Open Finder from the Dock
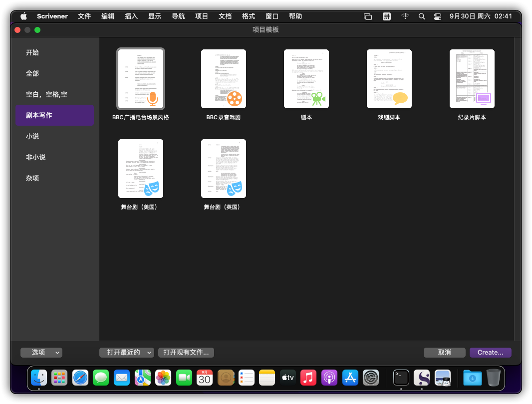532x404 pixels. [39, 378]
